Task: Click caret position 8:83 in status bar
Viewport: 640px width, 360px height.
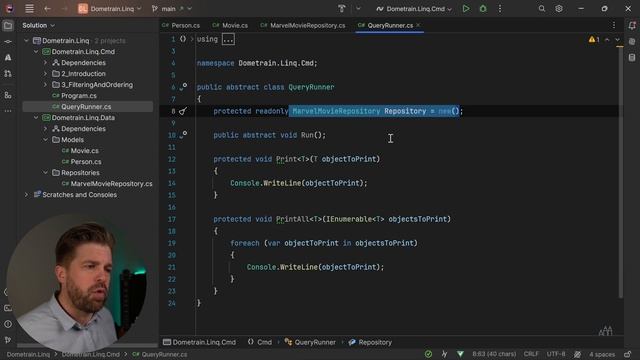Action: pyautogui.click(x=494, y=354)
